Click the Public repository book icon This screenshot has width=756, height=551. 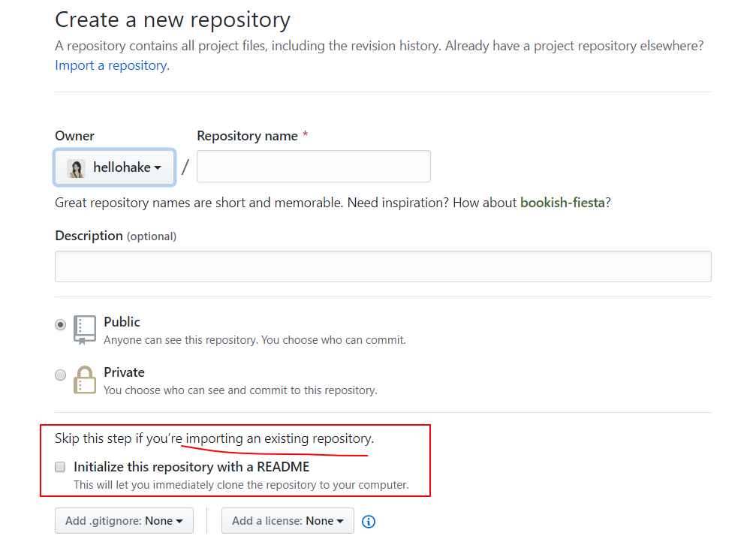(84, 330)
